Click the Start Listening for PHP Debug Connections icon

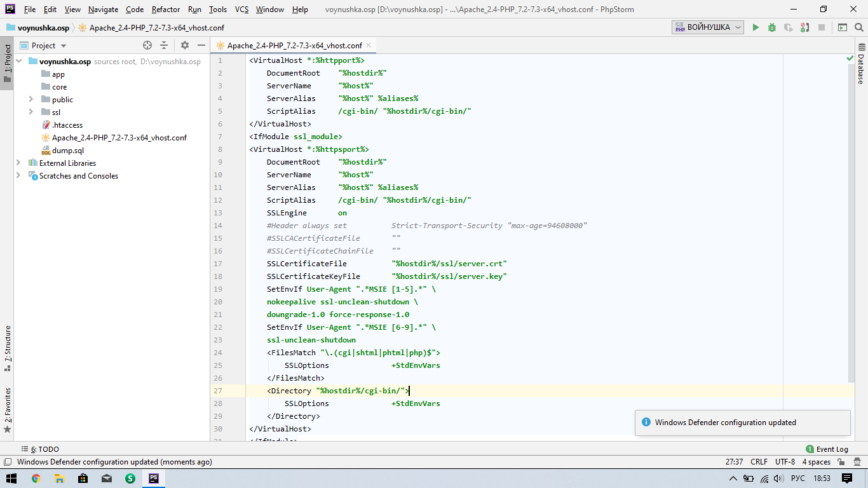click(805, 27)
